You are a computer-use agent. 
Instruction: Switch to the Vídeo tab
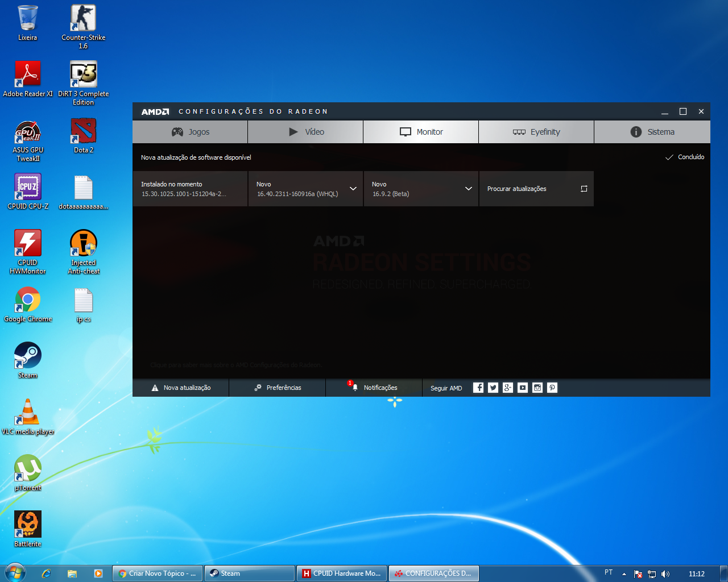[x=305, y=132]
